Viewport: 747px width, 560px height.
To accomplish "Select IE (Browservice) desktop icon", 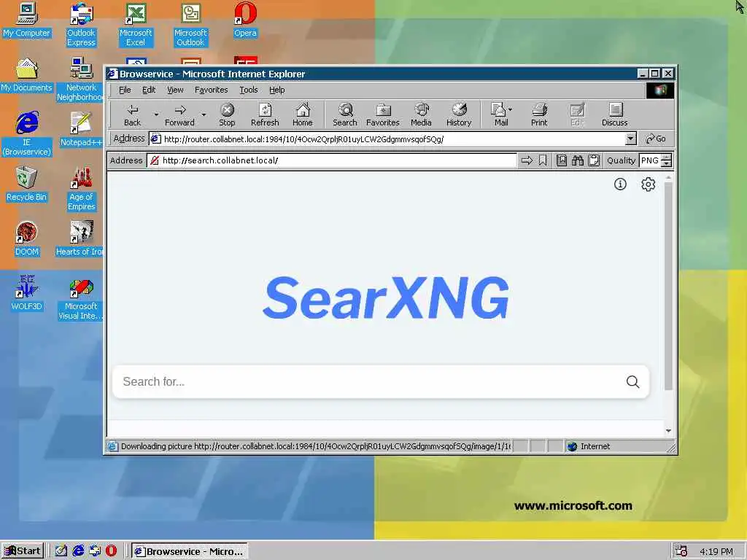I will coord(27,134).
